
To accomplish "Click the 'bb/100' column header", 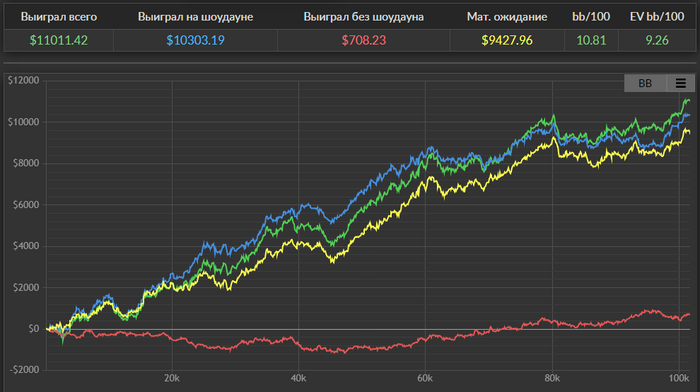I will (591, 17).
